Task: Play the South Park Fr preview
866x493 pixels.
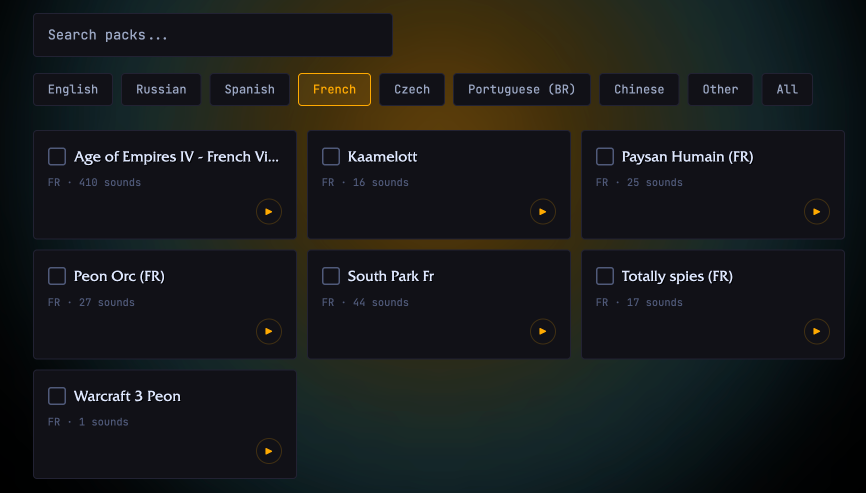Action: coord(542,331)
